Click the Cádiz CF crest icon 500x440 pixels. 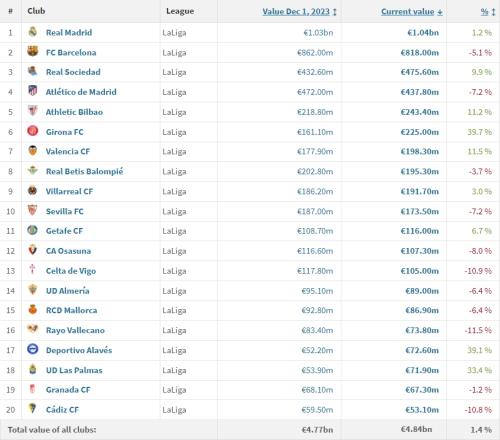(32, 408)
